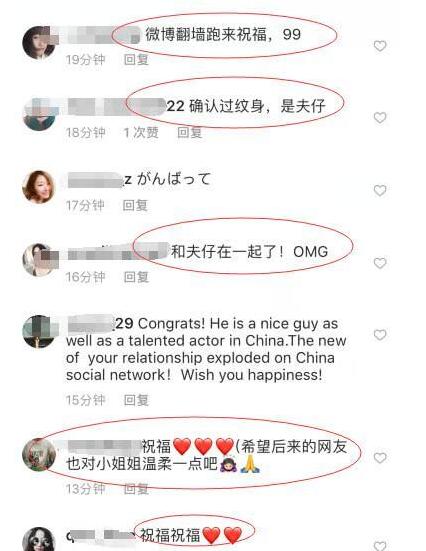Viewport: 426px width, 551px height.
Task: Reply to the 13分钟 blessing comment
Action: [x=136, y=489]
